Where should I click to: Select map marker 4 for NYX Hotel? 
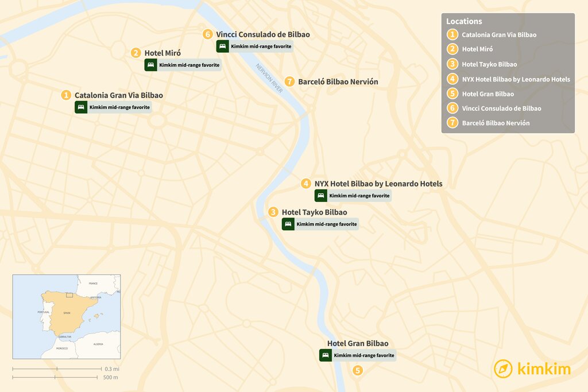(x=306, y=184)
